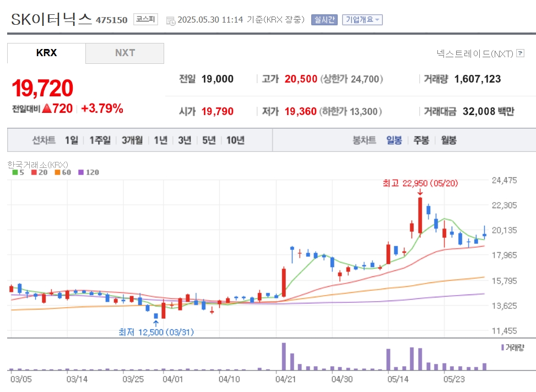Select the 1일 line chart period
536x392 pixels.
pos(72,140)
